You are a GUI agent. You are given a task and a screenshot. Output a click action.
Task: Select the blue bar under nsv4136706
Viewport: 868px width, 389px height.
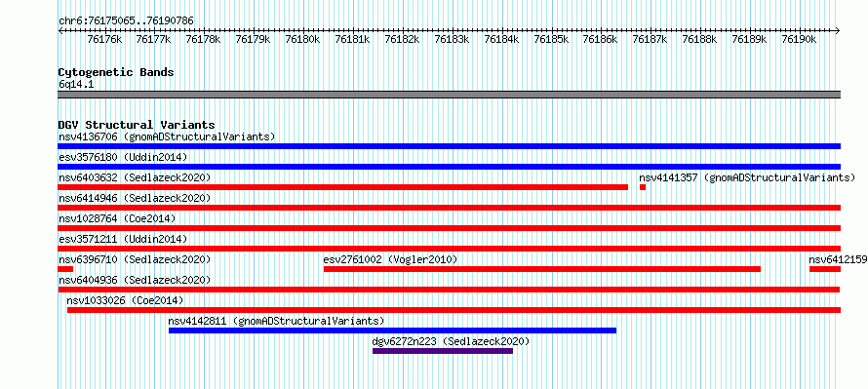[x=449, y=146]
